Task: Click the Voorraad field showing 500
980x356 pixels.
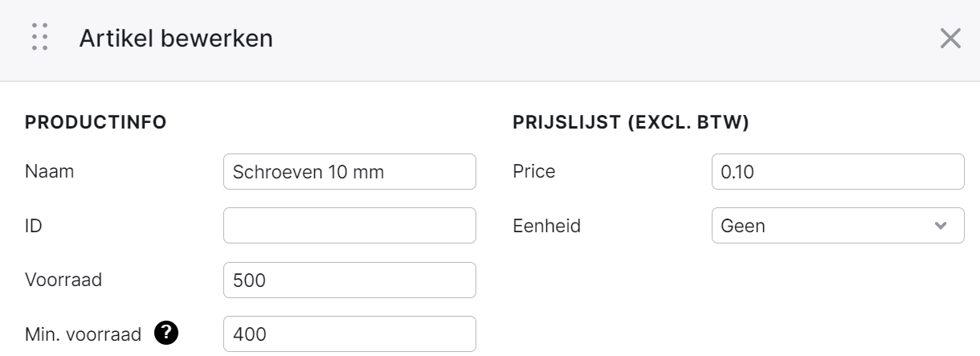Action: pos(349,280)
